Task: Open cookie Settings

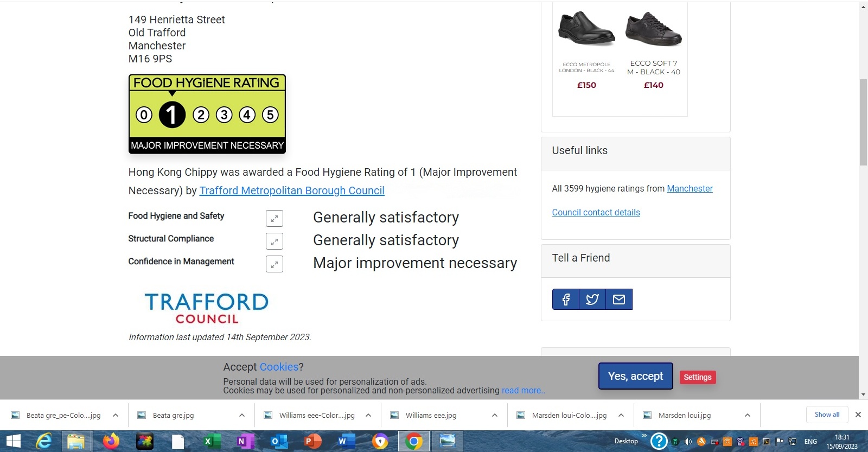Action: click(x=698, y=377)
